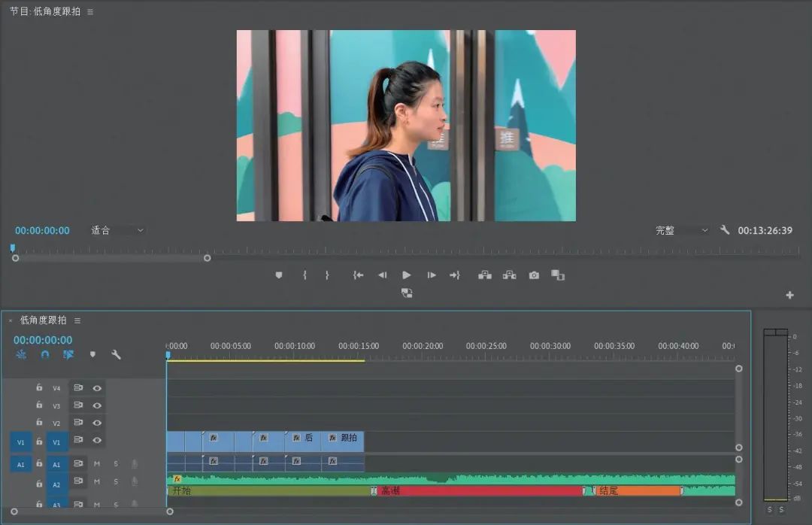The height and width of the screenshot is (525, 812).
Task: Click the Add Marker icon in transport controls
Action: point(279,275)
